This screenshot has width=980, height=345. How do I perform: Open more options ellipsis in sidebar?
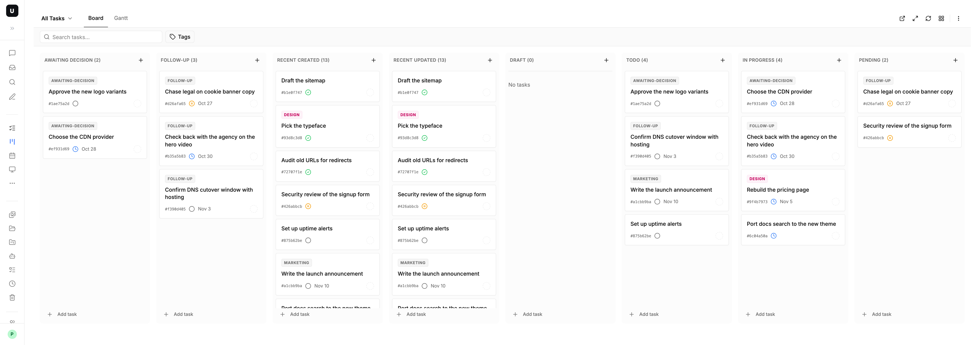(12, 183)
